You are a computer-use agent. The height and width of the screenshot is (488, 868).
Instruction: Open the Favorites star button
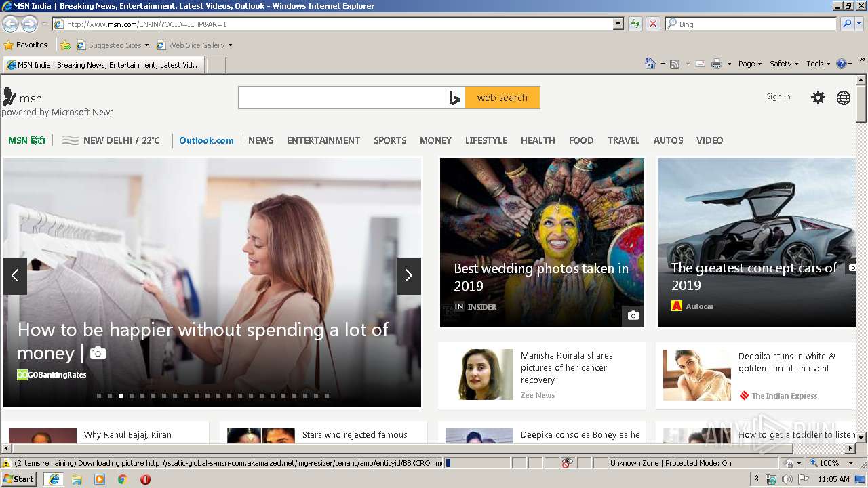click(x=25, y=45)
